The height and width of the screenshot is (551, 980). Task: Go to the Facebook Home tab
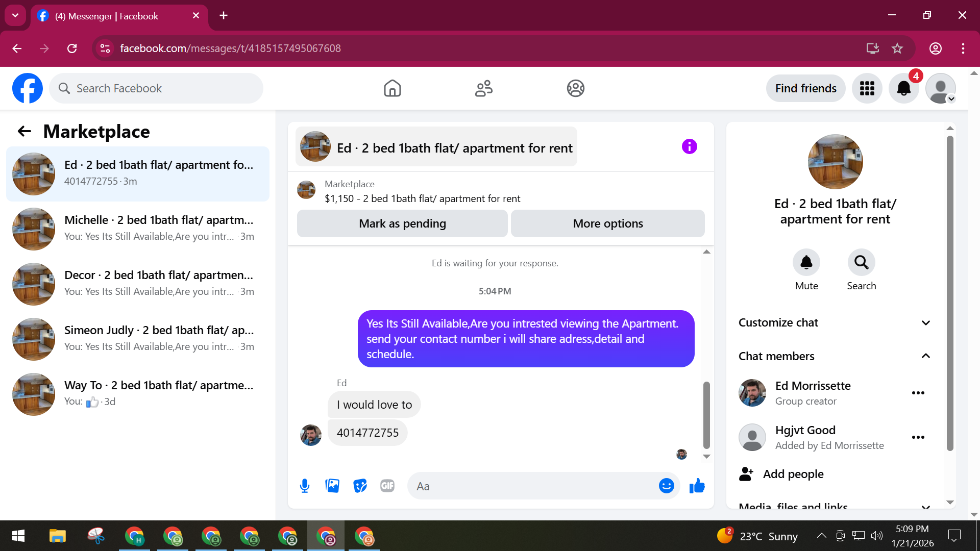coord(392,88)
